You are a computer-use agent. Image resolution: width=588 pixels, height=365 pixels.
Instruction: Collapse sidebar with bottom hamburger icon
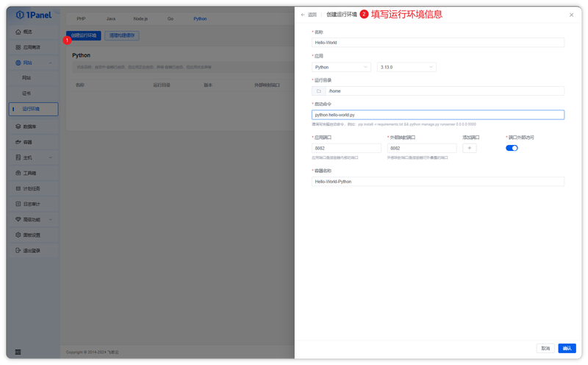(x=18, y=352)
